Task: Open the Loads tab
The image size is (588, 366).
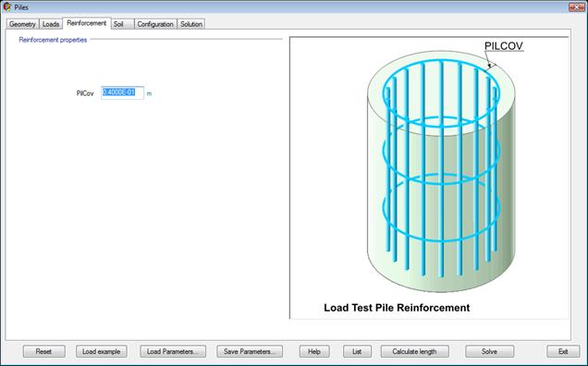Action: pos(51,24)
